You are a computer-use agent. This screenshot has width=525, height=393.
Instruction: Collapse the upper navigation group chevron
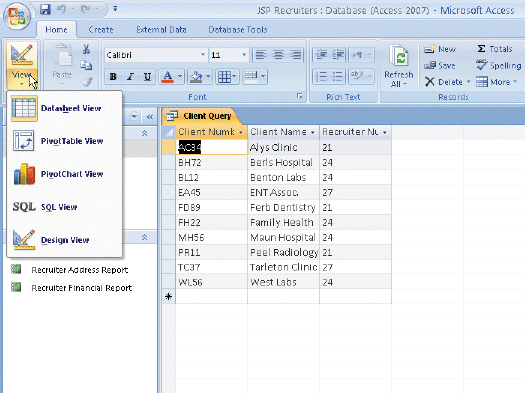tap(144, 133)
